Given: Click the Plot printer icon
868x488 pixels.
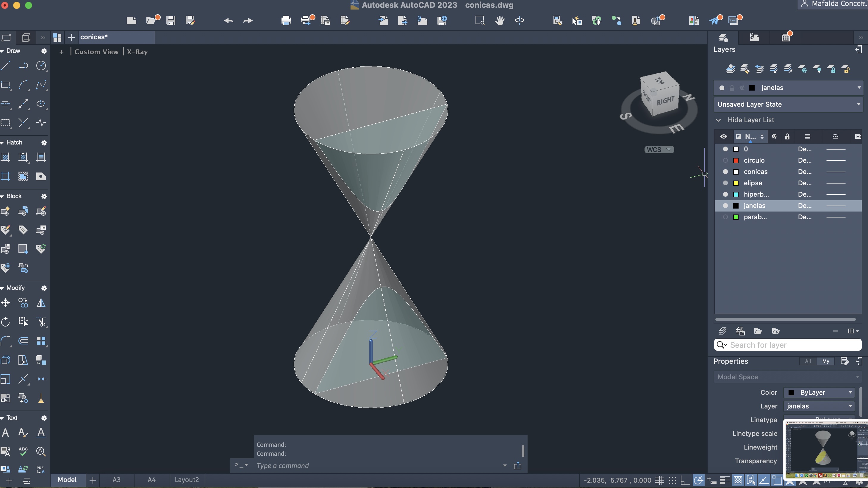Looking at the screenshot, I should (x=286, y=21).
